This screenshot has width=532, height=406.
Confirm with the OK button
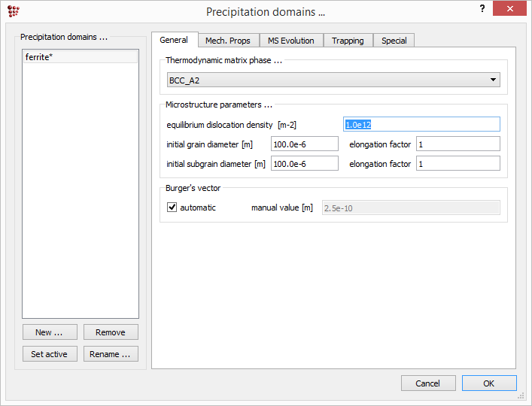coord(488,383)
